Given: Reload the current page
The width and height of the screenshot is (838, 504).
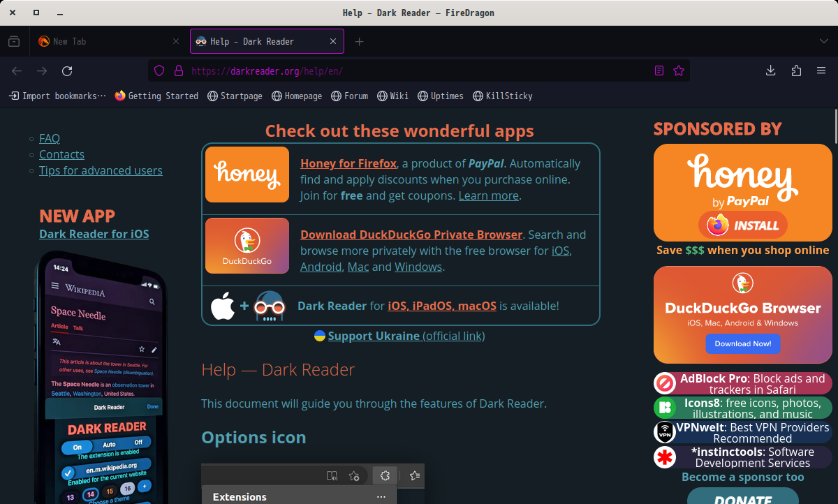Looking at the screenshot, I should pos(67,71).
